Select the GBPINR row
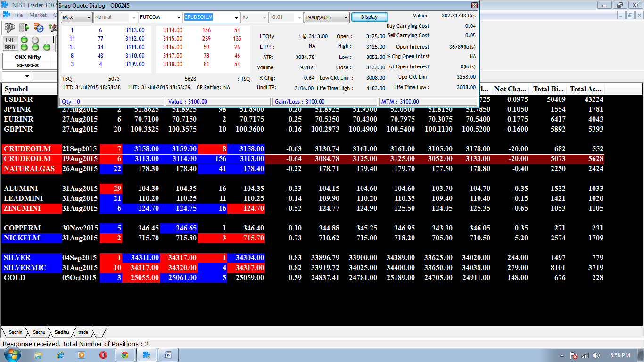 303,129
